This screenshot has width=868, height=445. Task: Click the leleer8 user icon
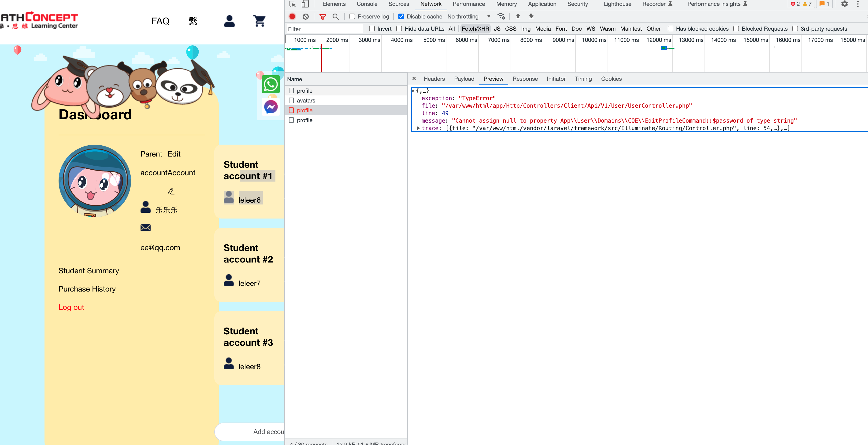(x=229, y=364)
